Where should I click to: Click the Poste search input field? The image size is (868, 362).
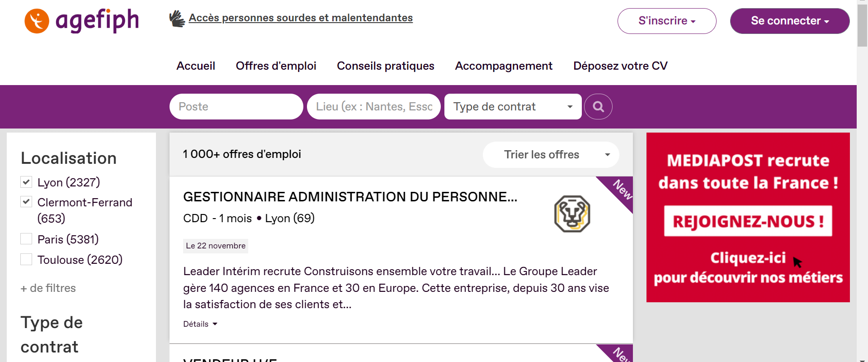point(236,106)
